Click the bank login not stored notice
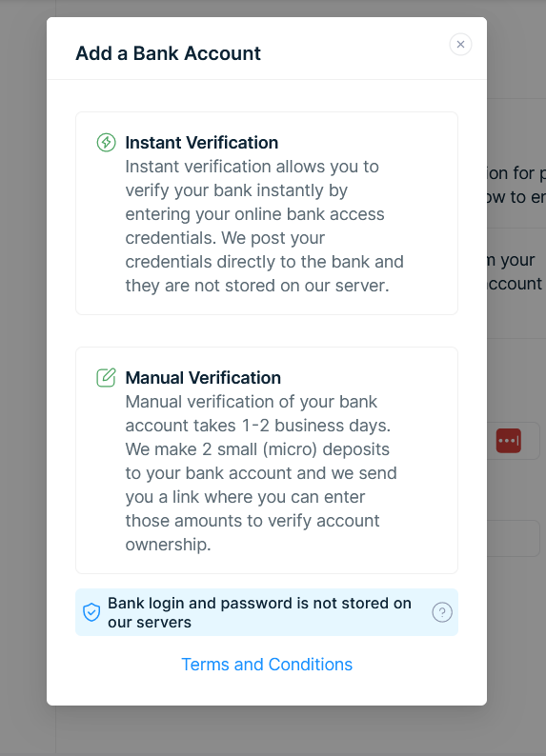 tap(267, 612)
